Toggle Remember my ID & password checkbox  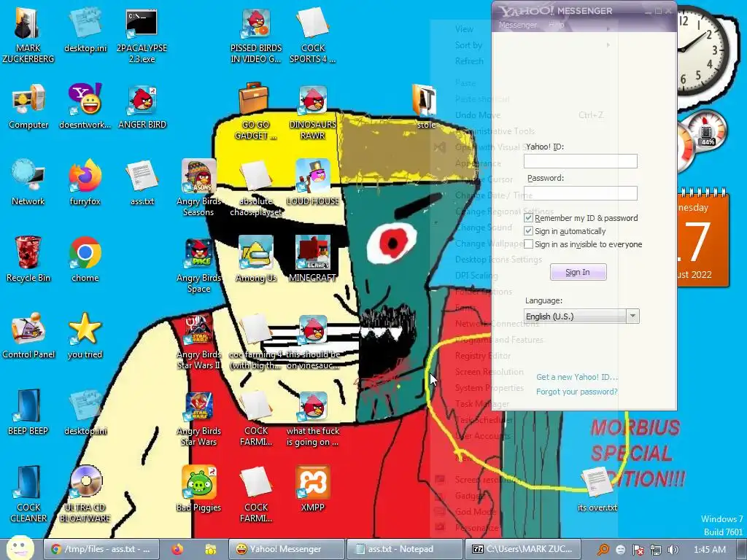[x=528, y=217]
